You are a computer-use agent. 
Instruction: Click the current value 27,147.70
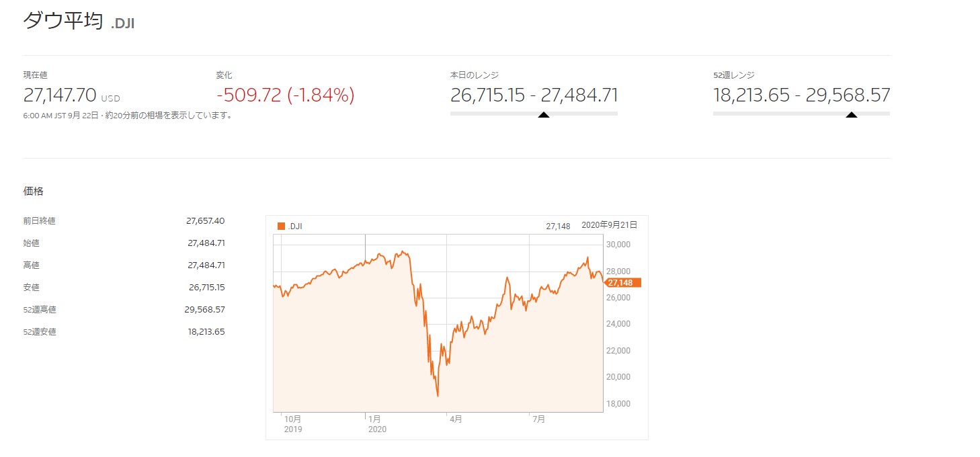(60, 95)
